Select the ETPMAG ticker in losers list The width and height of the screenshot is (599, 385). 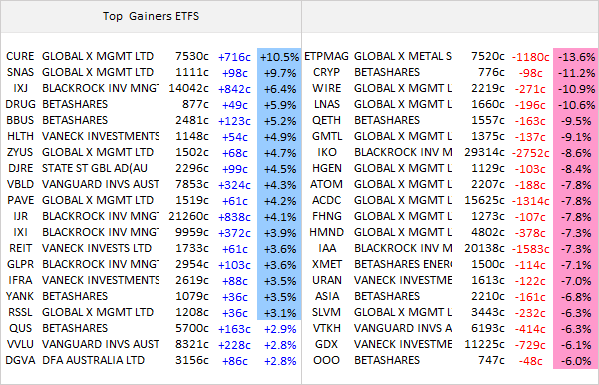click(x=326, y=57)
